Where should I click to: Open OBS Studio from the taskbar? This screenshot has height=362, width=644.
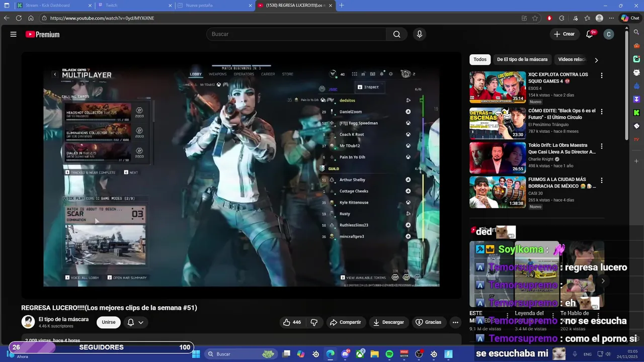pos(419,354)
